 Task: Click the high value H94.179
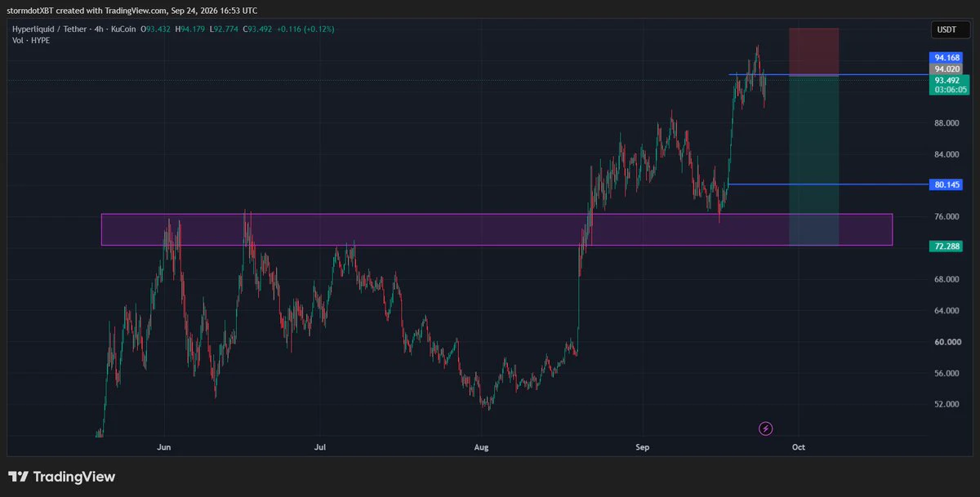pyautogui.click(x=189, y=29)
